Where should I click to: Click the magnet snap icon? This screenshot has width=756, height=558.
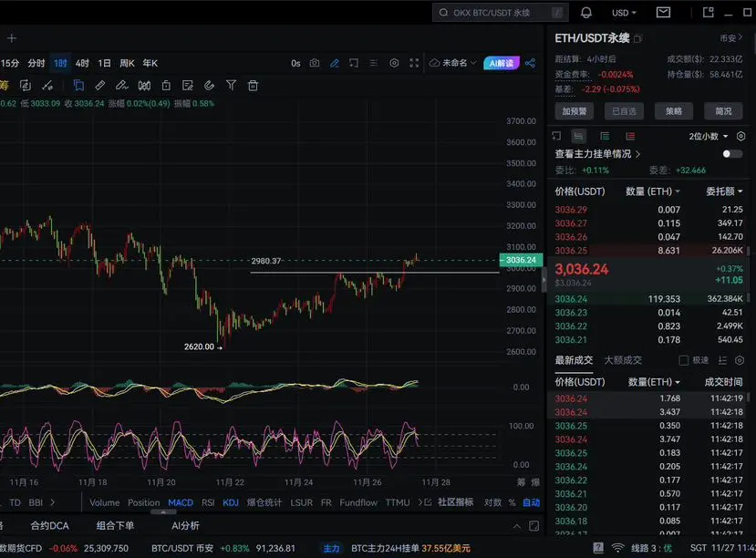point(209,86)
